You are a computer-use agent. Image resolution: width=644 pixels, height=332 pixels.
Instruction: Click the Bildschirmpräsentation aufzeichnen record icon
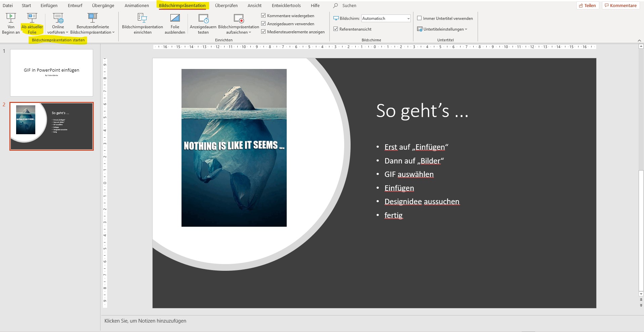[238, 18]
